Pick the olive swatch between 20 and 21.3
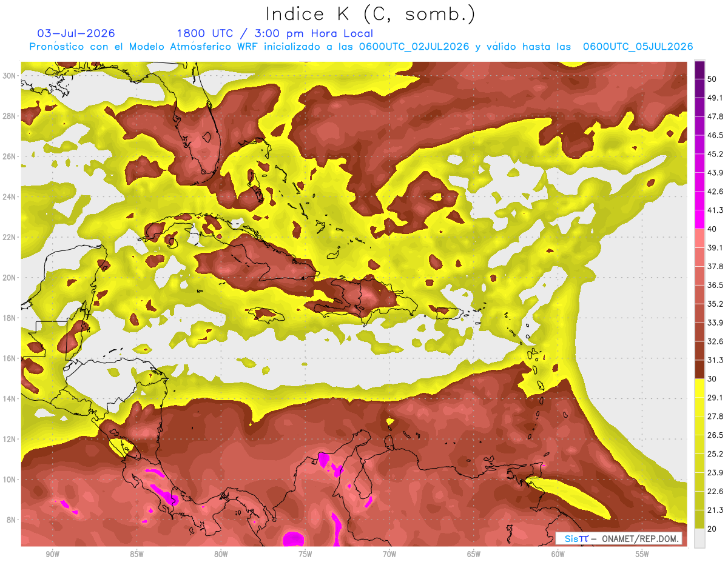Screen dimensions: 728x562 point(699,519)
